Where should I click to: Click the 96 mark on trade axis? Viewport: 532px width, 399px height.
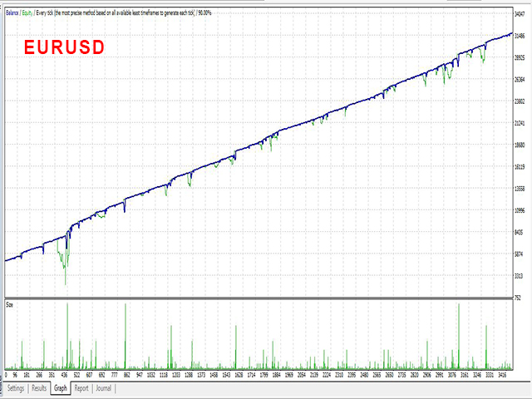click(15, 375)
